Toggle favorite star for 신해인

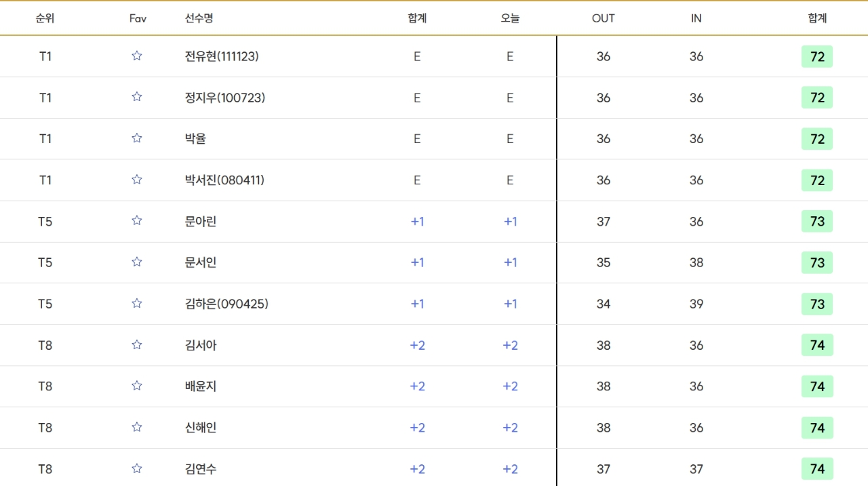[x=137, y=428]
